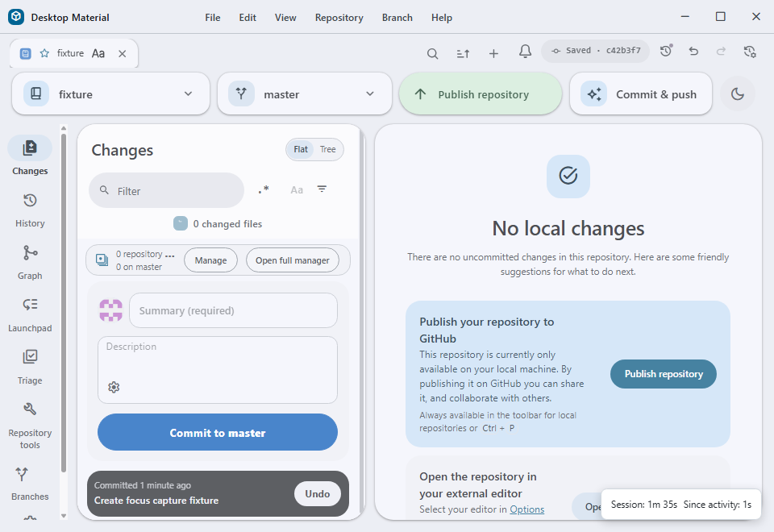Open the Graph sidebar view
Image resolution: width=774 pixels, height=532 pixels.
pos(30,263)
